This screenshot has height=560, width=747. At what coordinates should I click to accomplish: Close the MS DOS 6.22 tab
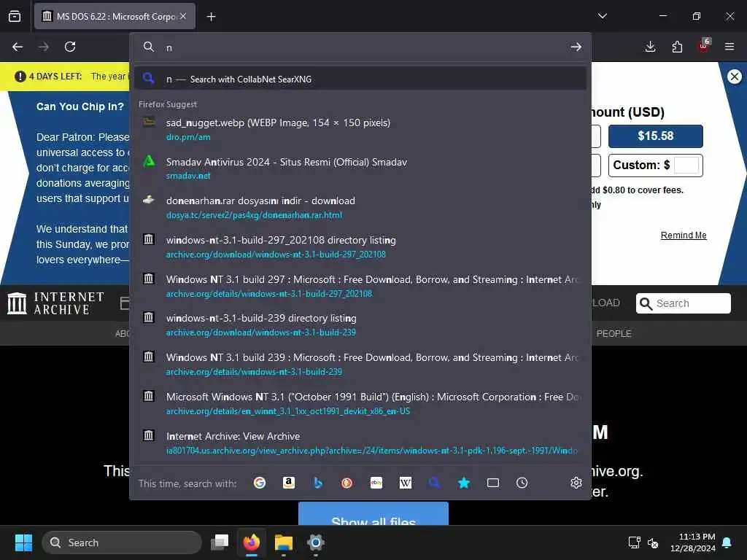[x=183, y=16]
